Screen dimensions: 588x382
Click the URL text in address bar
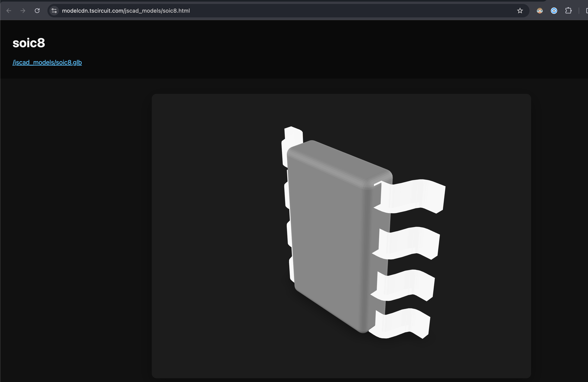[x=126, y=11]
